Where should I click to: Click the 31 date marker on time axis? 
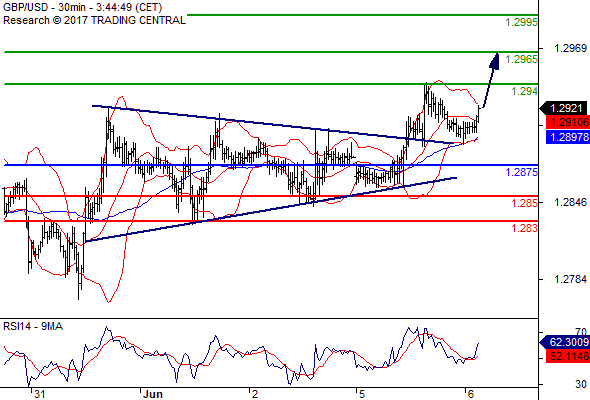pyautogui.click(x=40, y=394)
